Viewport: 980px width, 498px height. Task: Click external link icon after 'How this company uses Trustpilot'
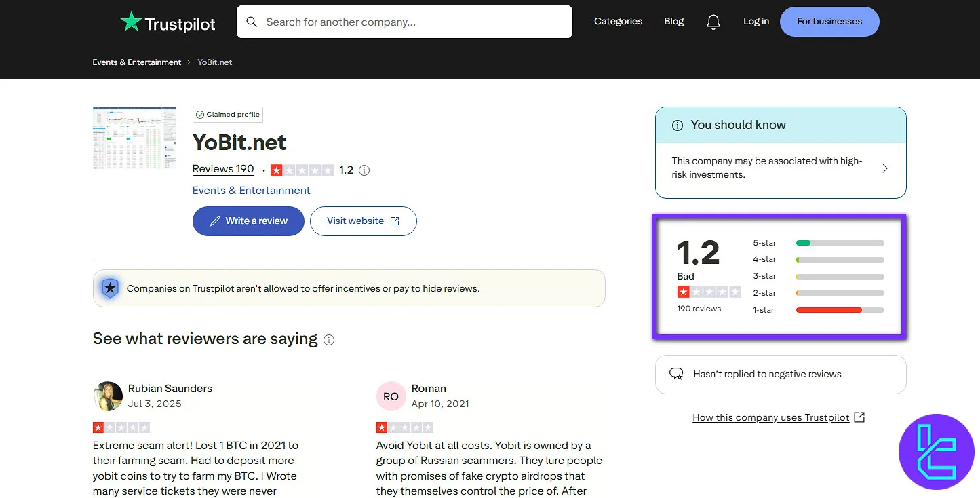[859, 417]
